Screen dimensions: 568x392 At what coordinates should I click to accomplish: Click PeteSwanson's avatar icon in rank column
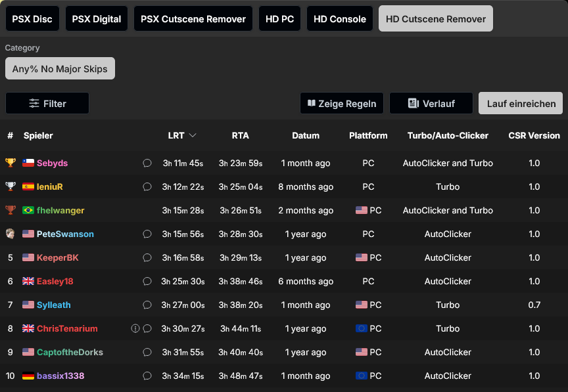(x=11, y=234)
